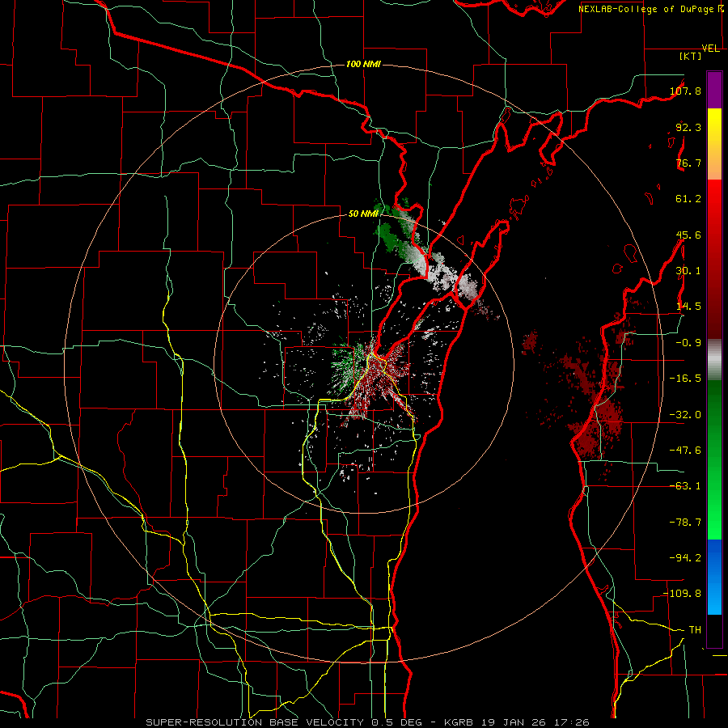Click the -63.1 scale value
728x728 pixels.
685,486
